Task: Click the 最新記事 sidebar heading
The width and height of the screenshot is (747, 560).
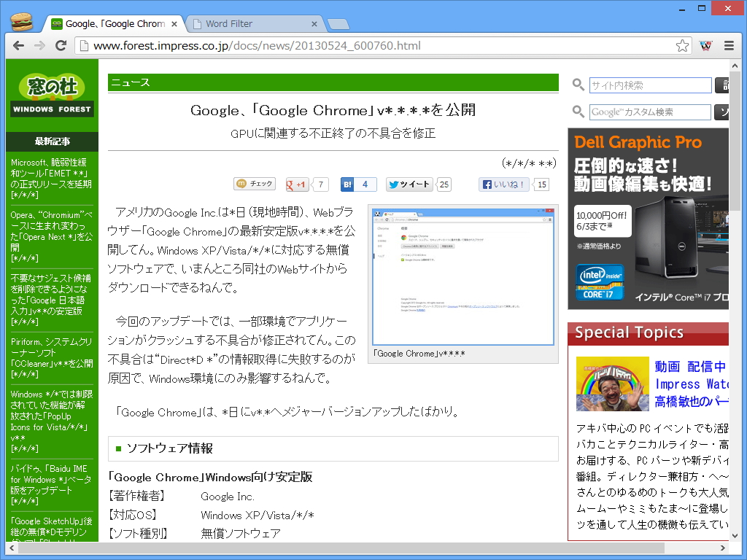Action: pos(52,141)
